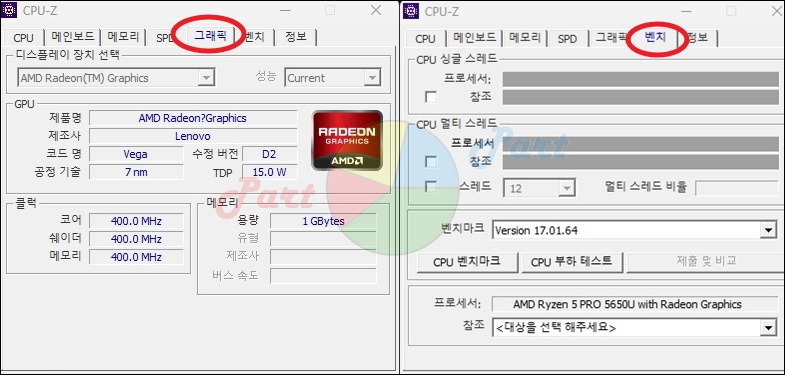This screenshot has height=375, width=785.
Task: Open the 메인보드 tab in left window
Action: [73, 37]
